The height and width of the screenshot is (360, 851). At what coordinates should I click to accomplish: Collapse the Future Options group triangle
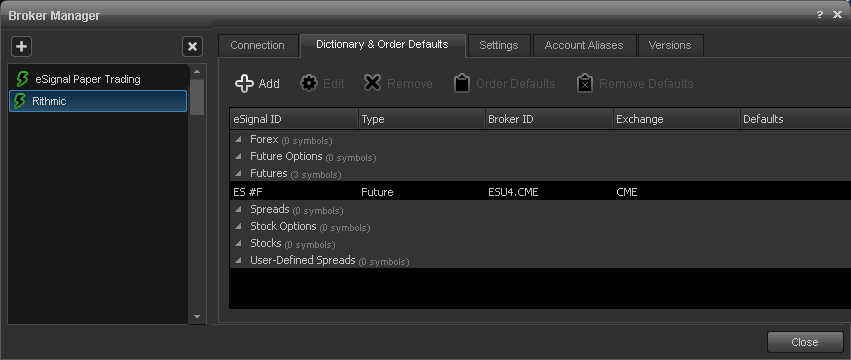tap(238, 156)
